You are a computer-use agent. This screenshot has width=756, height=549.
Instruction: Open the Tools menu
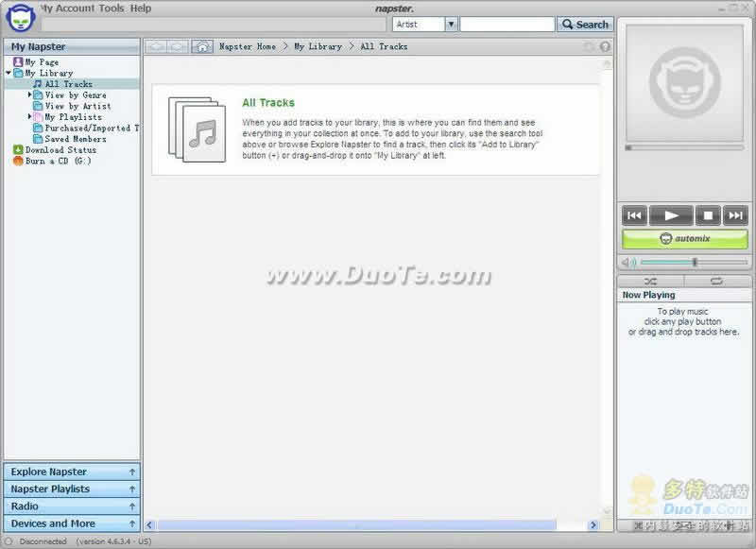112,9
